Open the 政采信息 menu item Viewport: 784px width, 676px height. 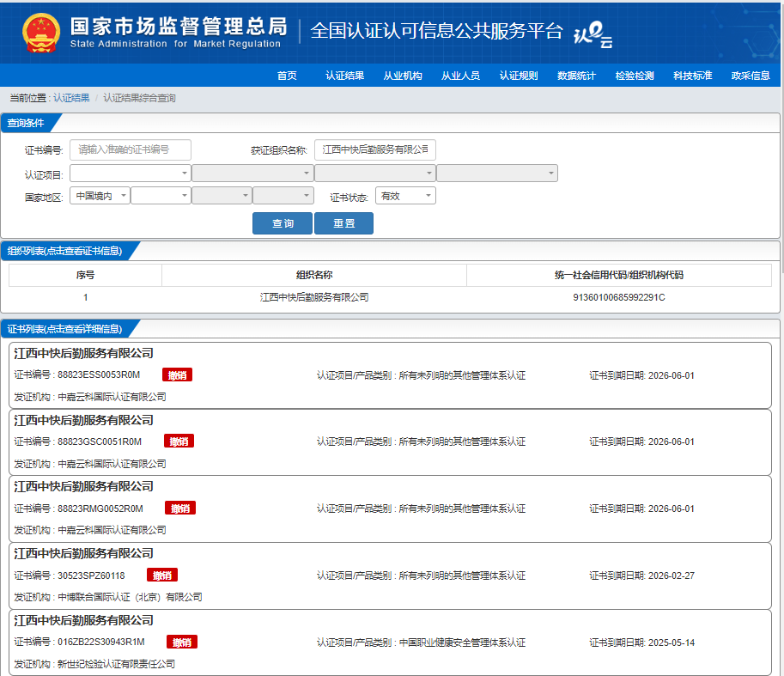point(750,76)
